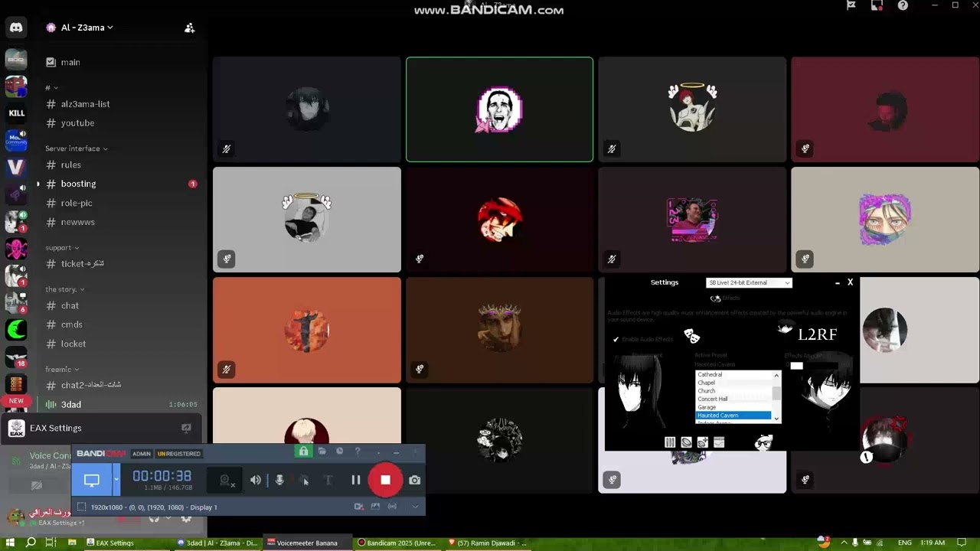Click stream icon beside EAX Settings activity

pyautogui.click(x=186, y=428)
